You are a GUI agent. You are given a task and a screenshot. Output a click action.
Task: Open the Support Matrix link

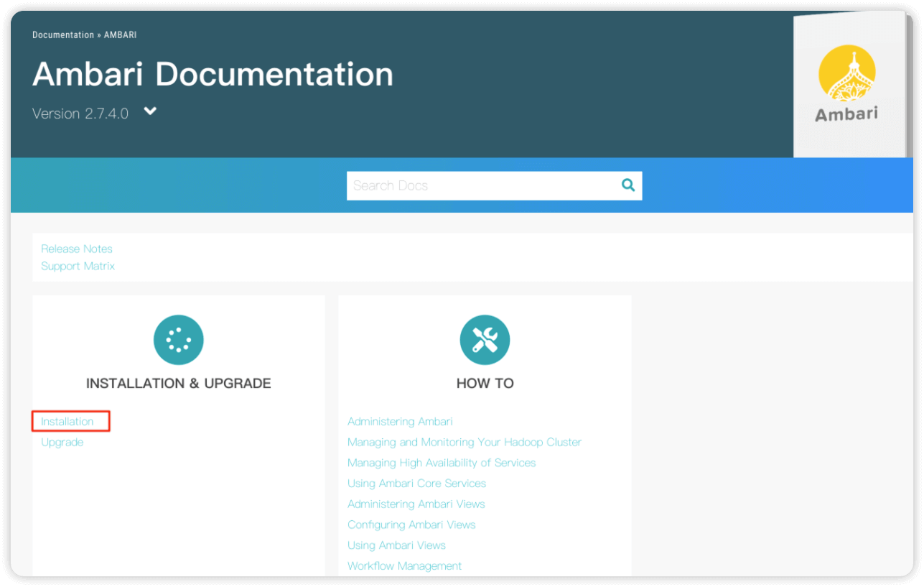point(78,266)
